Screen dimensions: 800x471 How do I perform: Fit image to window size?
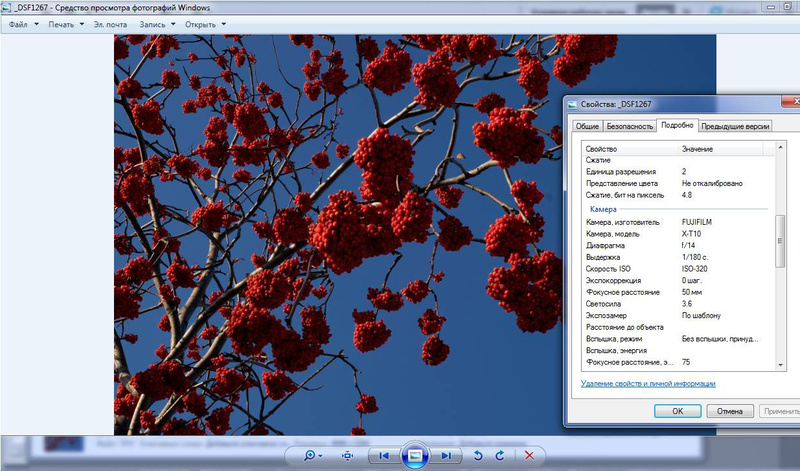coord(347,456)
